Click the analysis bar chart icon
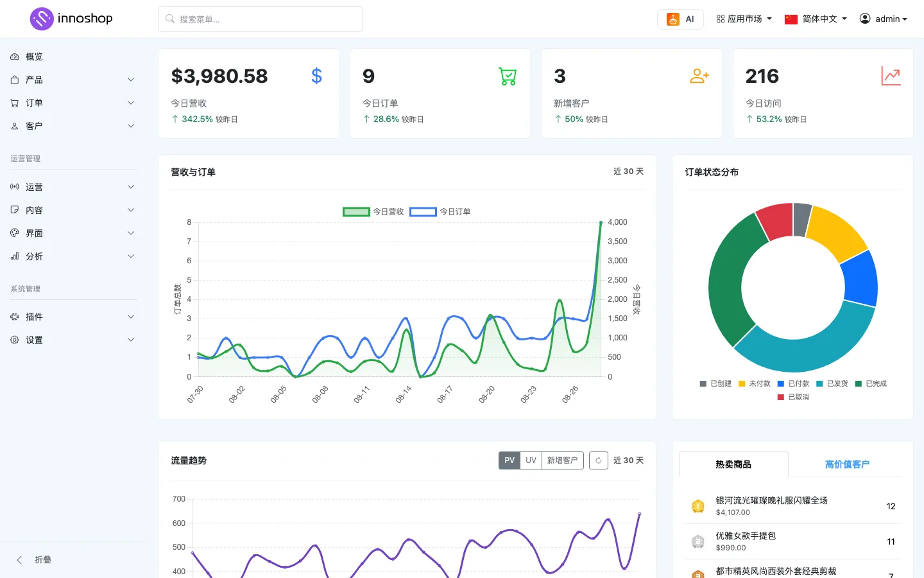Viewport: 924px width, 578px height. point(15,256)
